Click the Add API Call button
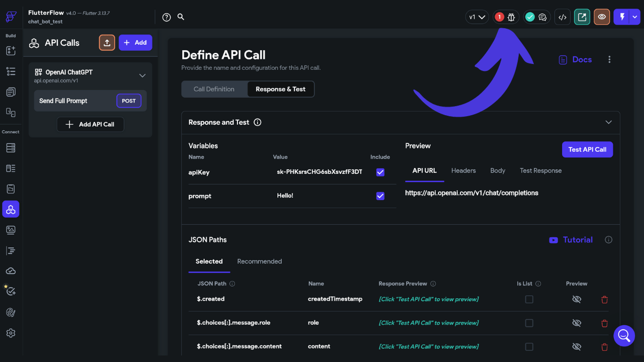Viewport: 644px width, 362px height. (x=90, y=124)
